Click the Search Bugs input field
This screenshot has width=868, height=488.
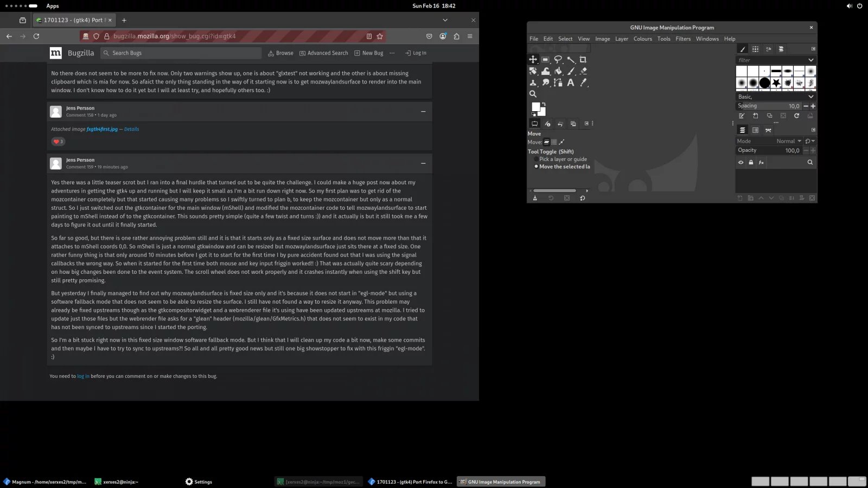181,53
